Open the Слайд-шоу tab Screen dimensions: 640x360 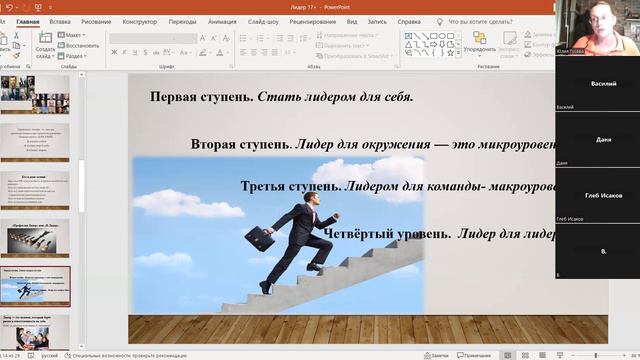(263, 22)
